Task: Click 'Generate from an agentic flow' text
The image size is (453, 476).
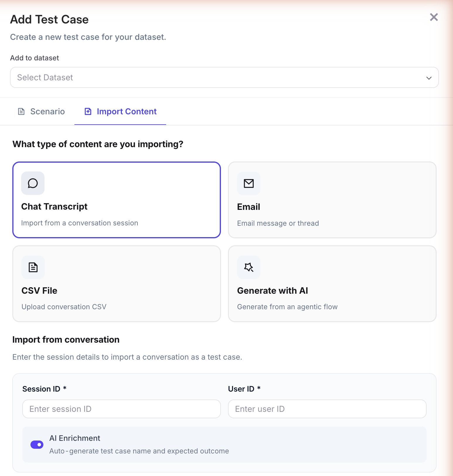Action: pyautogui.click(x=287, y=307)
